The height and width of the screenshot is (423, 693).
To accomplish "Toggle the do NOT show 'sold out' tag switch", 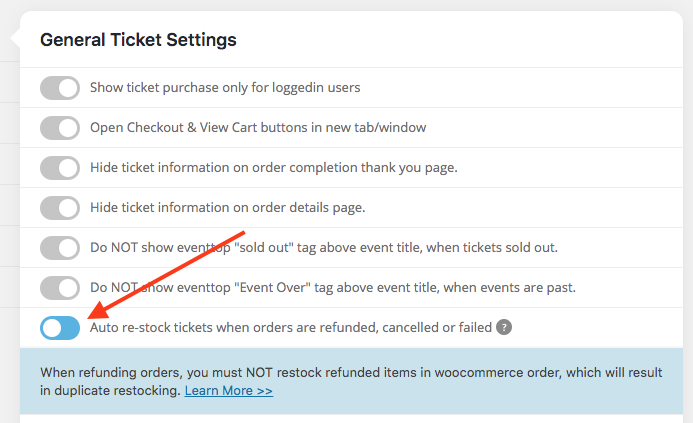I will point(60,248).
